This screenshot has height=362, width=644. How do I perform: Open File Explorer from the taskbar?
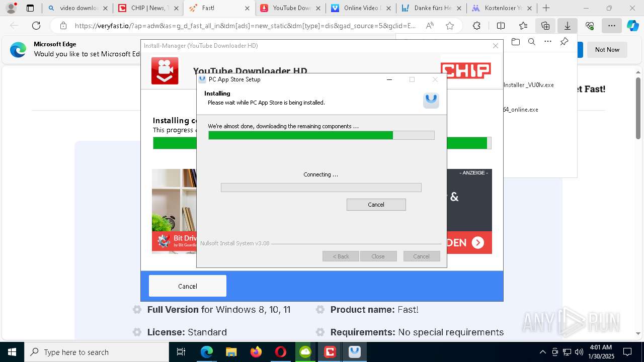(x=231, y=352)
